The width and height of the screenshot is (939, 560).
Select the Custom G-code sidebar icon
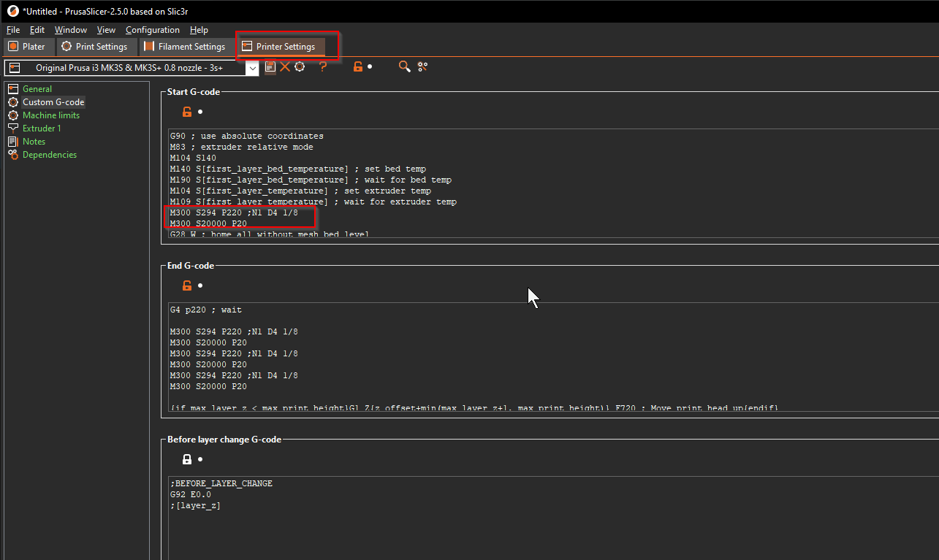tap(13, 101)
